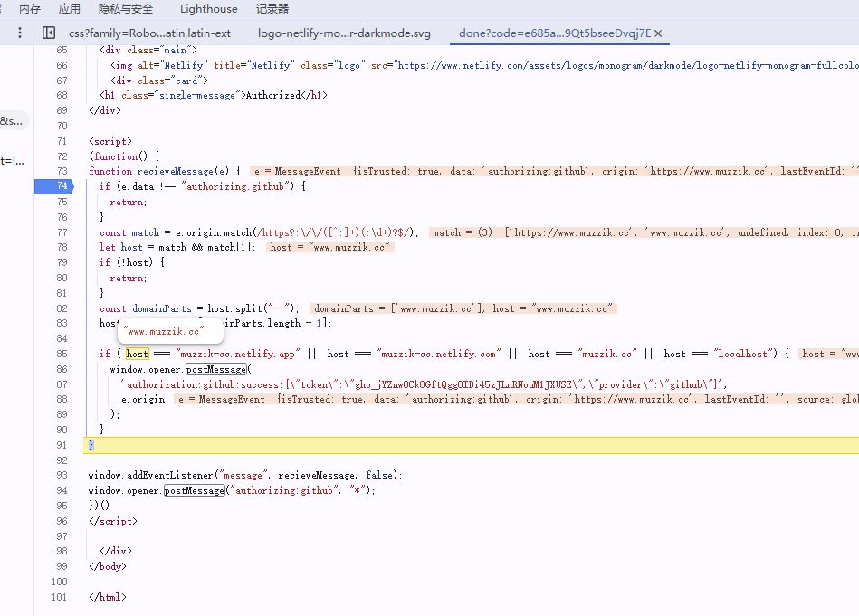Viewport: 859px width, 616px height.
Task: Click the domainParts constant on line 82
Action: click(x=162, y=308)
